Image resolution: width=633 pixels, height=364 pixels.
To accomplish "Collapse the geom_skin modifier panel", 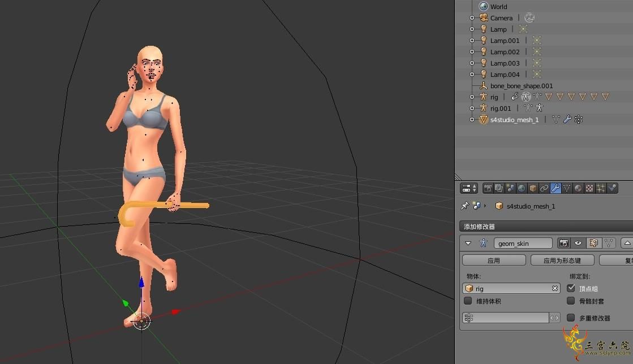I will click(x=468, y=244).
